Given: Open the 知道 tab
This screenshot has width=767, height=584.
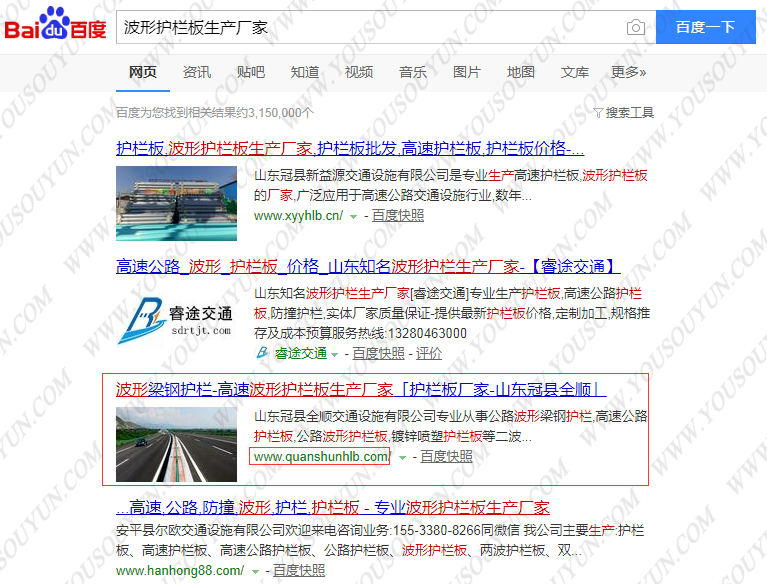Looking at the screenshot, I should tap(305, 72).
